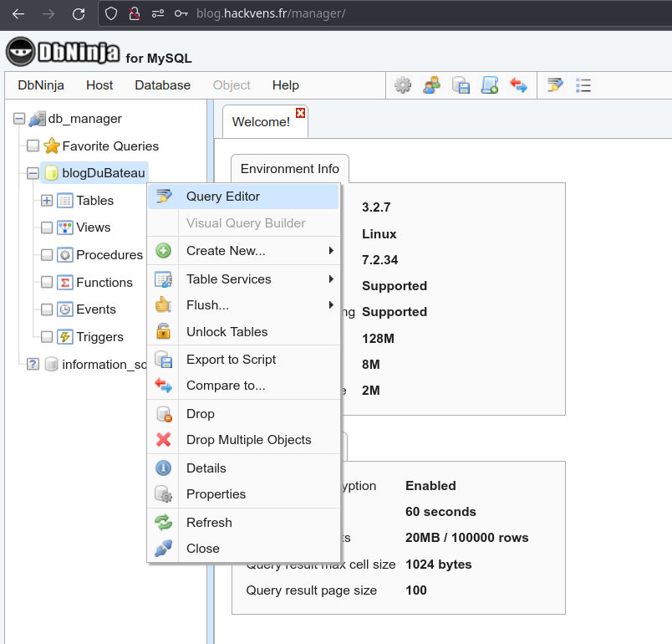Screen dimensions: 672x644
Task: Close the Welcome! tab
Action: [x=301, y=113]
